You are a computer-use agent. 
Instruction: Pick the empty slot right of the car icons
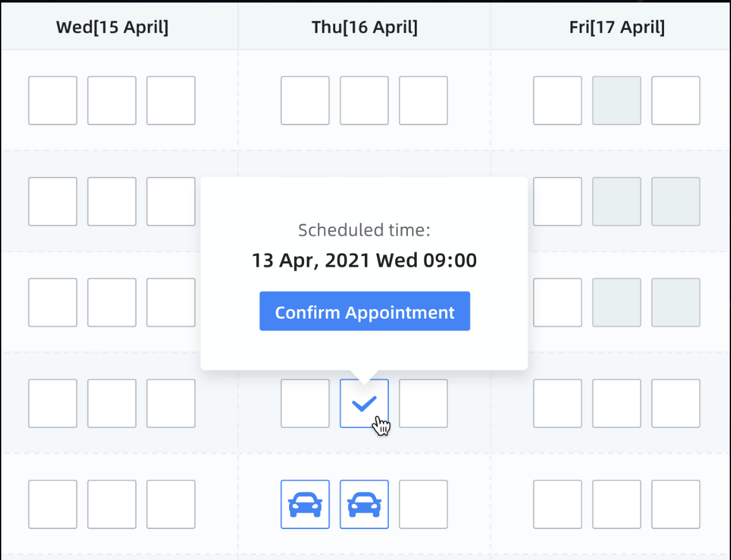click(x=424, y=504)
